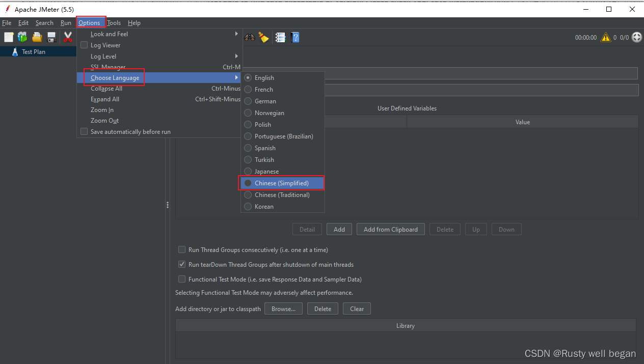
Task: Open the Run menu
Action: [x=66, y=23]
